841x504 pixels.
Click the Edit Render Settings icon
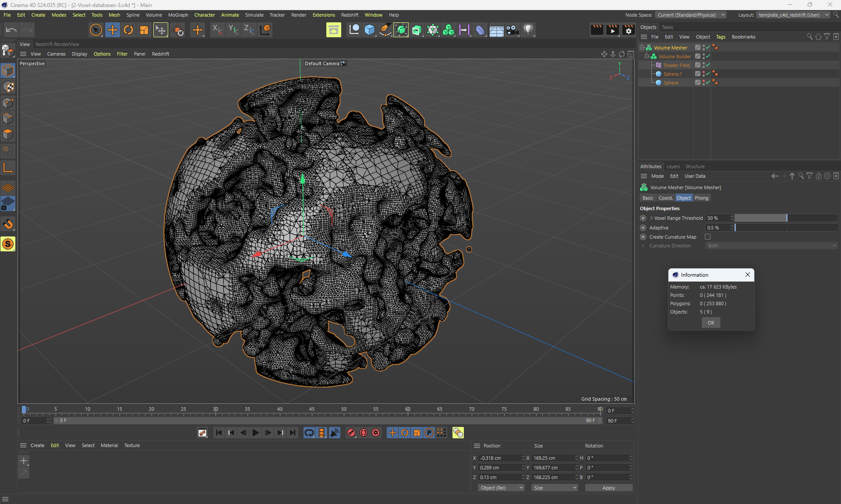click(628, 30)
